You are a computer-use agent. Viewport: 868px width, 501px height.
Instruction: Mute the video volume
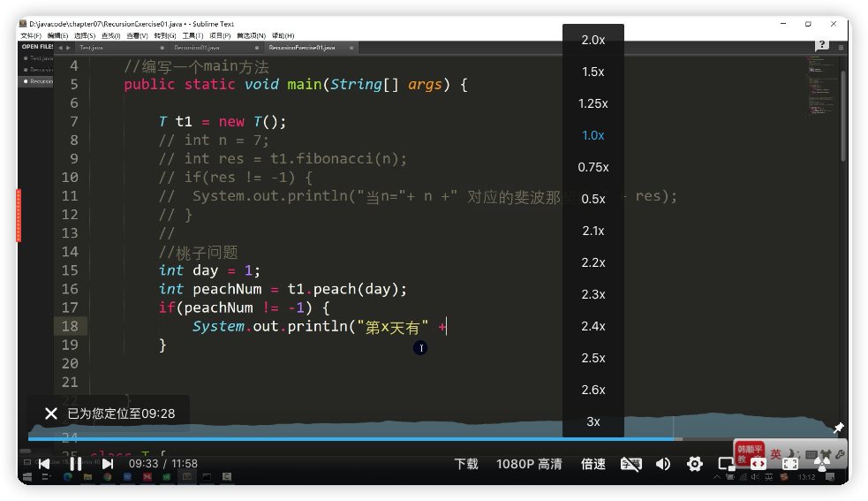click(662, 464)
